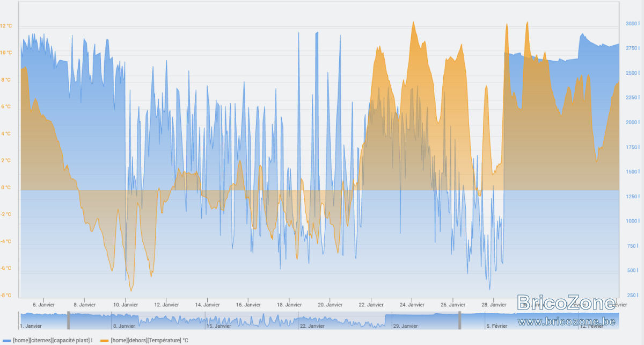
Task: Click x-axis label 18. Janvier
Action: click(x=289, y=305)
